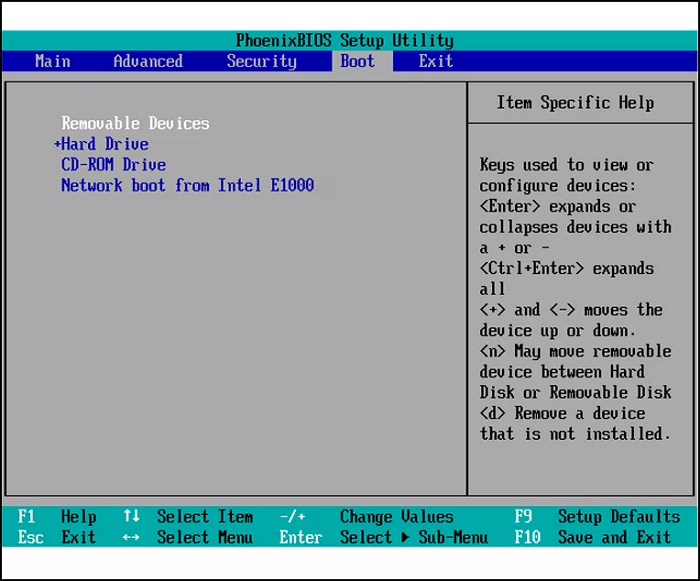Click the left-right arrow Select Menu icon

pos(131,538)
